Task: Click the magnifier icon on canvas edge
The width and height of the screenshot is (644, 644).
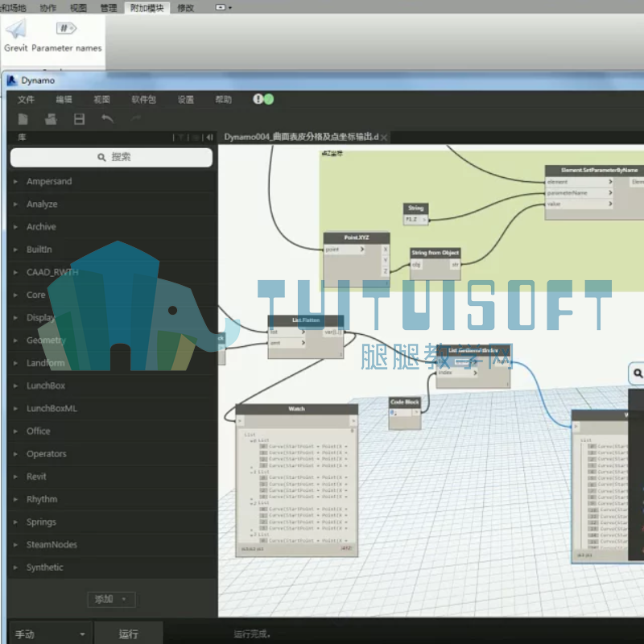Action: [x=638, y=374]
